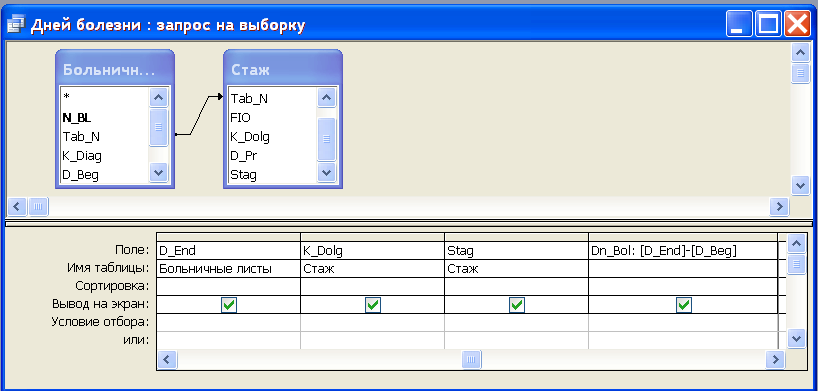This screenshot has height=391, width=818.
Task: Click the criteria cell under K_Dolg
Action: [x=372, y=323]
